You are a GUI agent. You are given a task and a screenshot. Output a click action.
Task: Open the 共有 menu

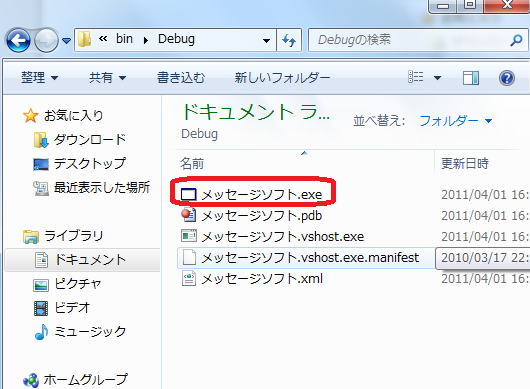(x=107, y=78)
